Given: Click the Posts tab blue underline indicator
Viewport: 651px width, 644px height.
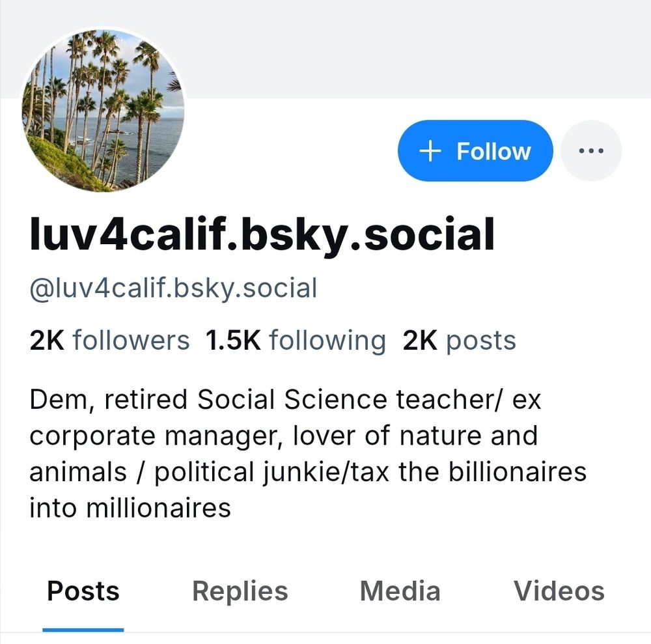Looking at the screenshot, I should [83, 628].
